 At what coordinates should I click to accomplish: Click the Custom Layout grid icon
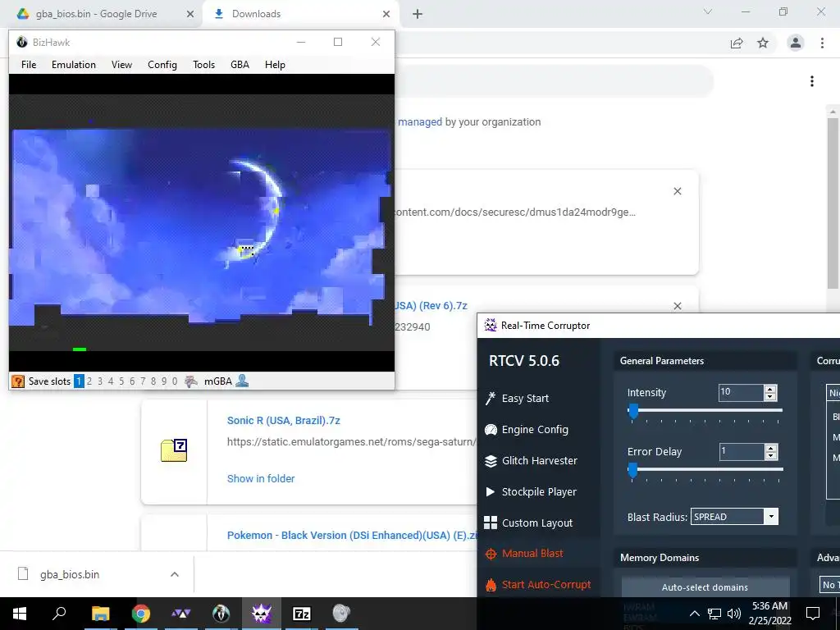(491, 523)
